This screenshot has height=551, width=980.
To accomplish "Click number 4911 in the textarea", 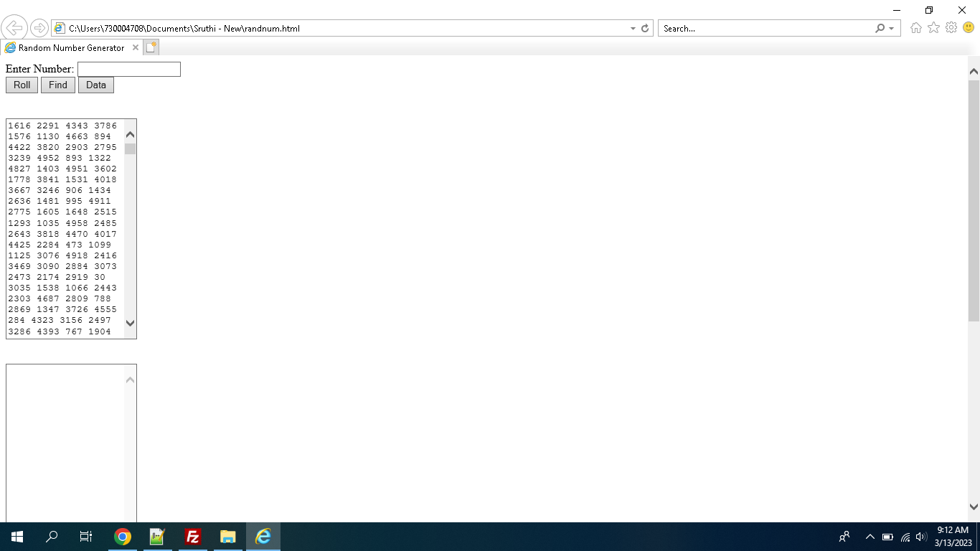I will 100,201.
